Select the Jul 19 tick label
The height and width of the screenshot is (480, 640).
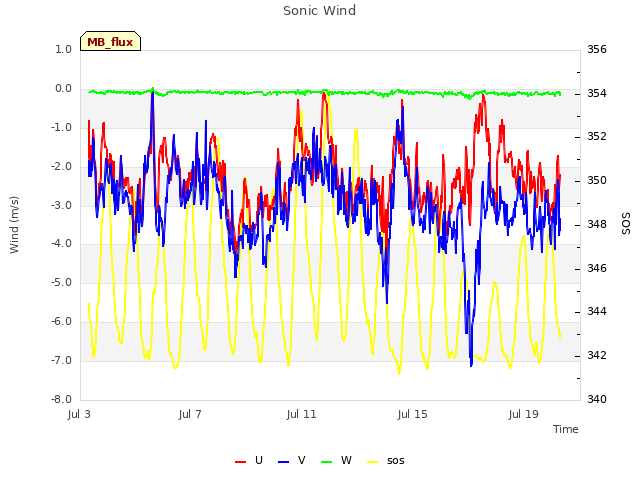click(x=524, y=414)
